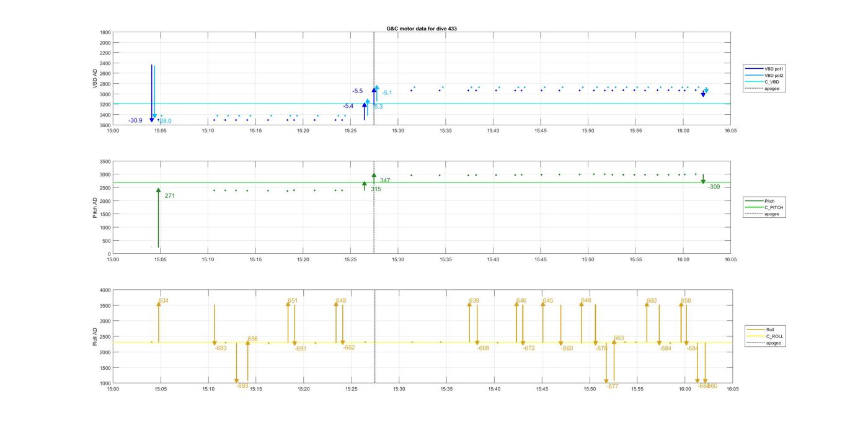Image resolution: width=868 pixels, height=430 pixels.
Task: Click the '663' roll data label
Action: tap(619, 339)
